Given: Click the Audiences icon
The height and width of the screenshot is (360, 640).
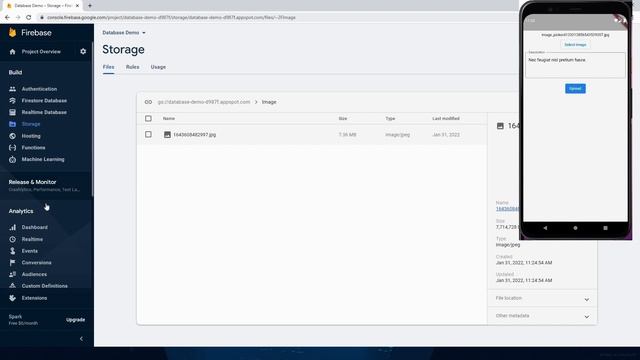Looking at the screenshot, I should [13, 274].
